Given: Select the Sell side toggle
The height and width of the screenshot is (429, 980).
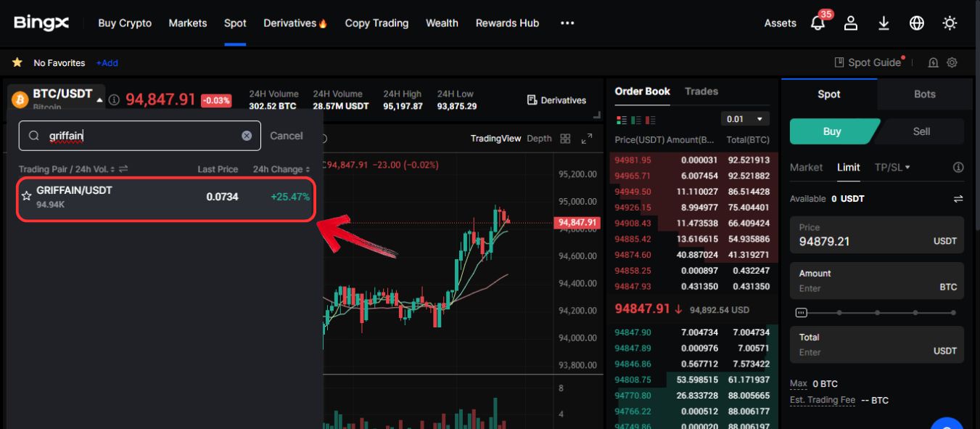Looking at the screenshot, I should point(921,131).
